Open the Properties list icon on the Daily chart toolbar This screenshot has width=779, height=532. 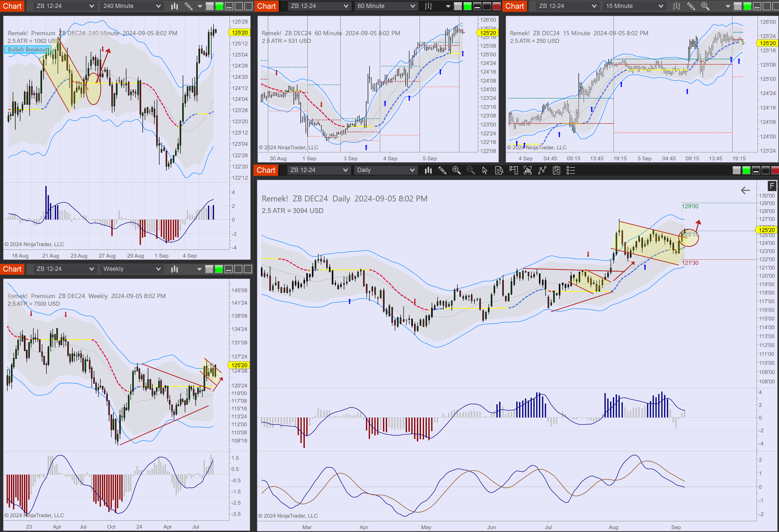570,170
